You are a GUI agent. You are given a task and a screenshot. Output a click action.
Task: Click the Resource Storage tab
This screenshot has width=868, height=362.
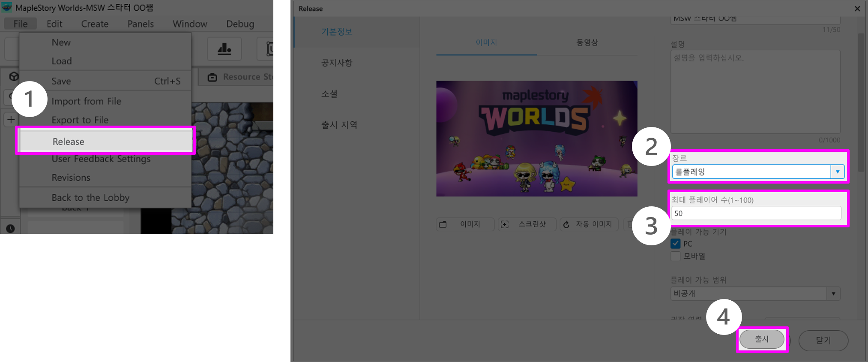240,77
